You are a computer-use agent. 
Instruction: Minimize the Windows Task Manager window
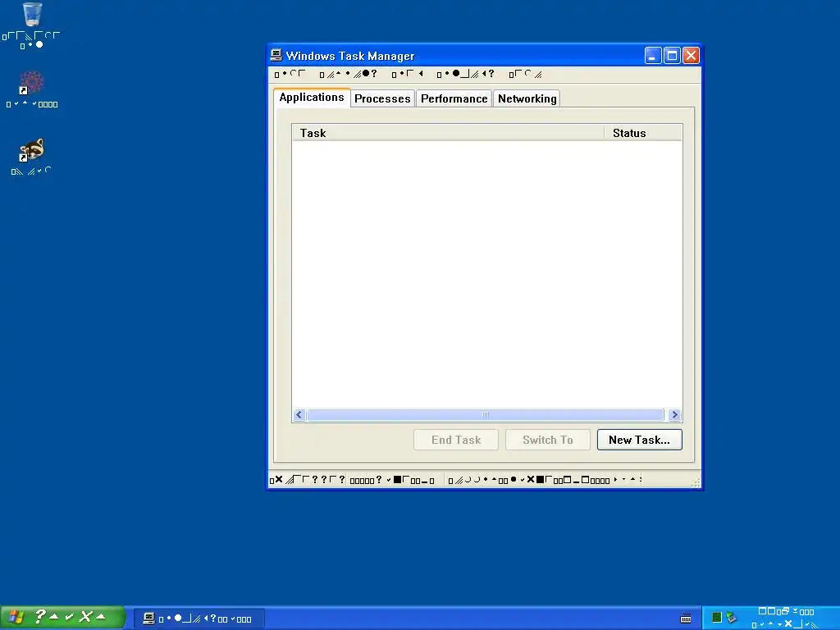pyautogui.click(x=653, y=56)
